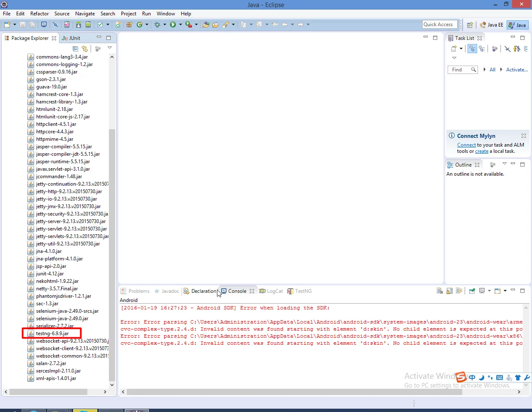Viewport: 532px width, 412px height.
Task: Open the Refactor menu
Action: coord(39,13)
